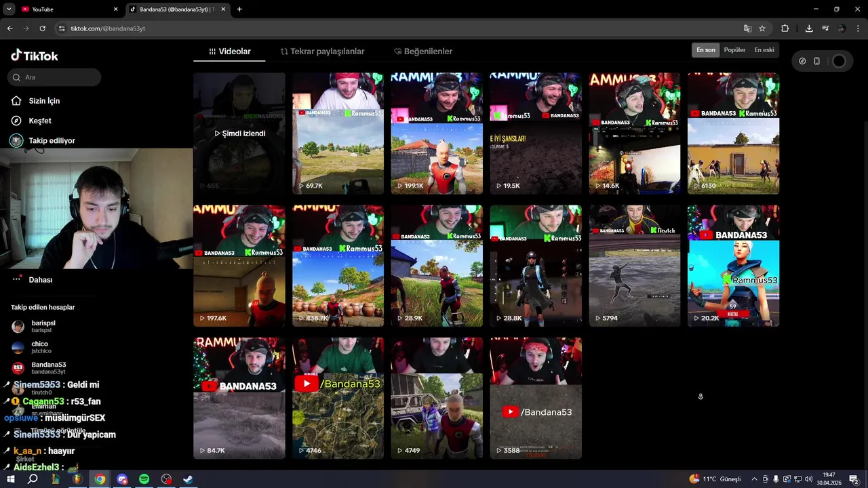Open the video with 84.7K views
868x488 pixels.
pos(239,398)
